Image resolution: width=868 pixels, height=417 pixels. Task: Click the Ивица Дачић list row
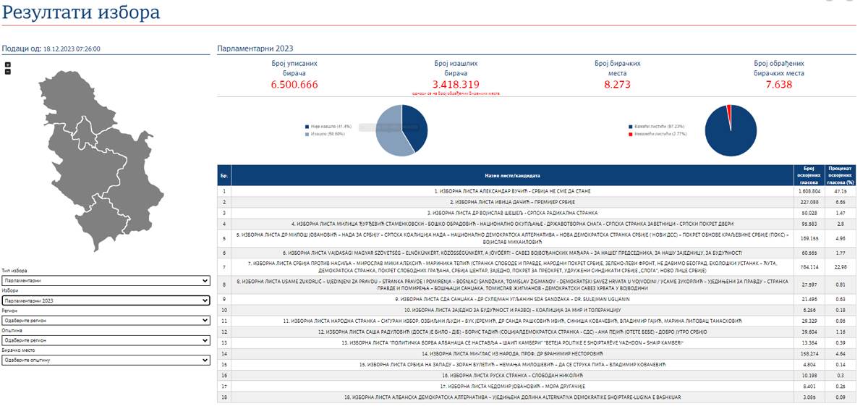coord(512,202)
